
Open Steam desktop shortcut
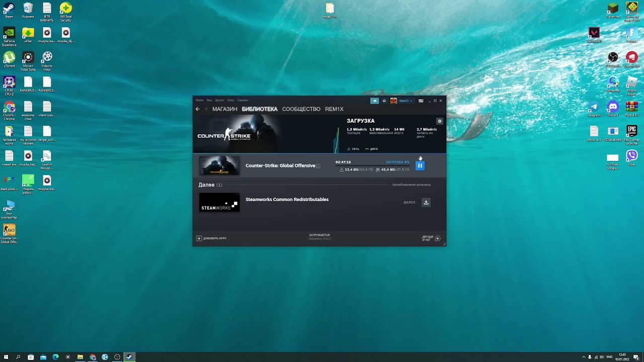(x=9, y=10)
